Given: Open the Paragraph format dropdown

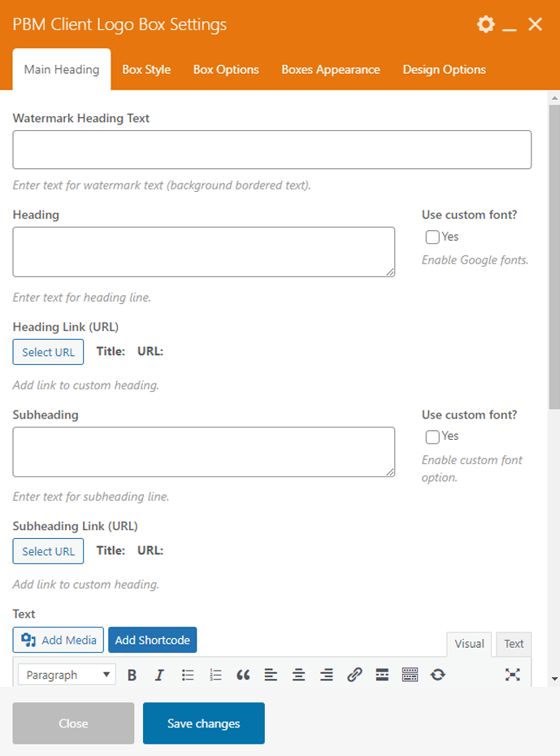Looking at the screenshot, I should (67, 675).
